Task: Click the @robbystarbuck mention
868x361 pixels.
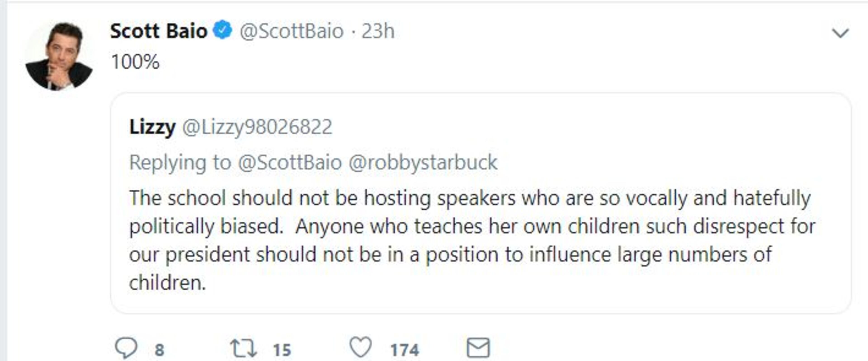Action: pyautogui.click(x=423, y=162)
